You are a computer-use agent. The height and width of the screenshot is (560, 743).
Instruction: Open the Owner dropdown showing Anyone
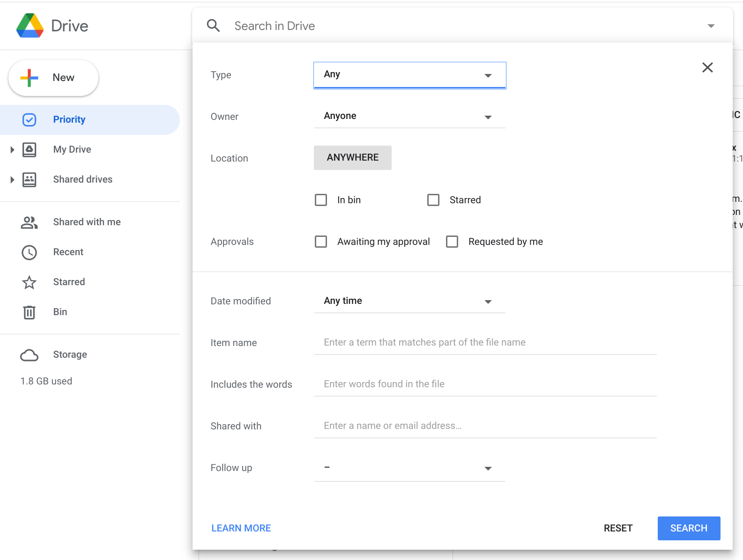point(410,116)
